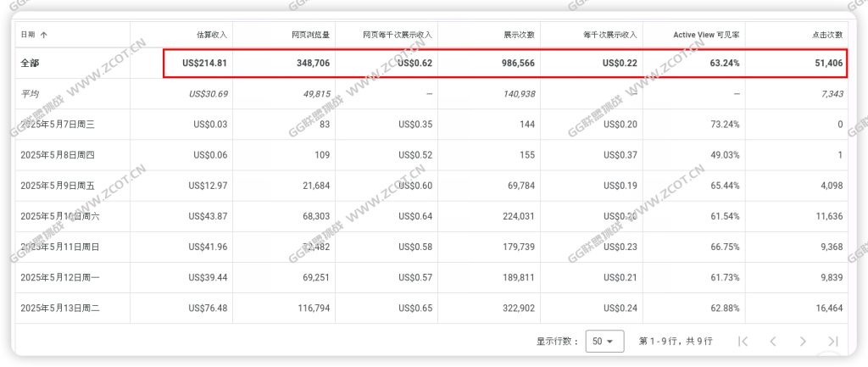Click Active View 73.24% cell
Image resolution: width=868 pixels, height=367 pixels.
click(x=726, y=125)
